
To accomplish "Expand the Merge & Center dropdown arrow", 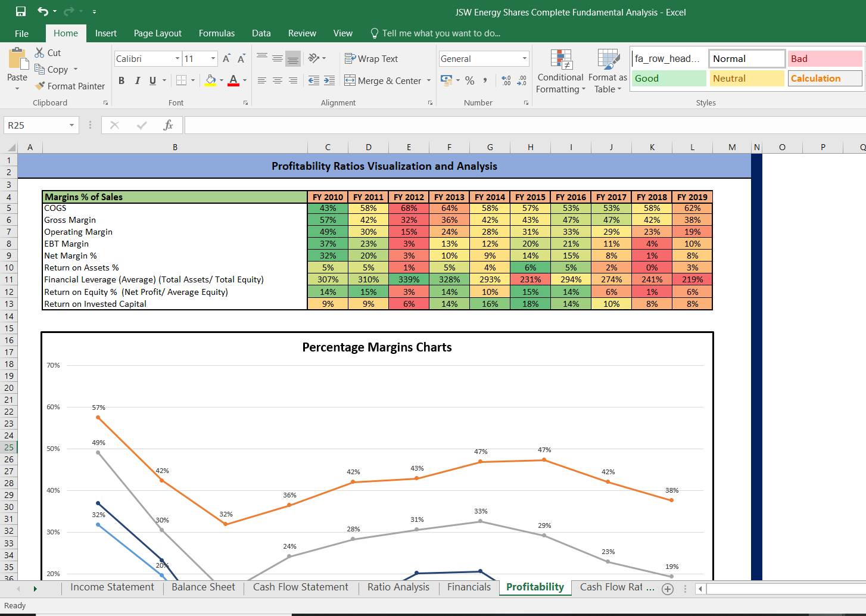I will pyautogui.click(x=429, y=80).
